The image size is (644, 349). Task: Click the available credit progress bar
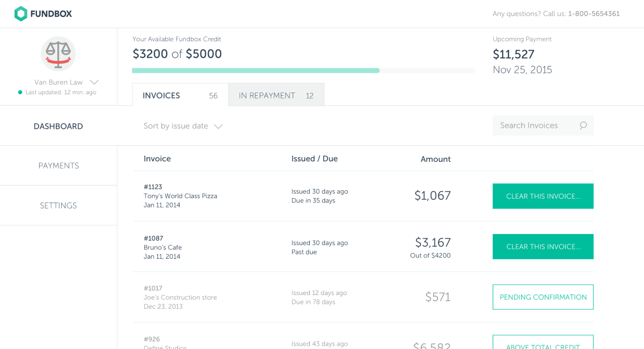tap(303, 70)
